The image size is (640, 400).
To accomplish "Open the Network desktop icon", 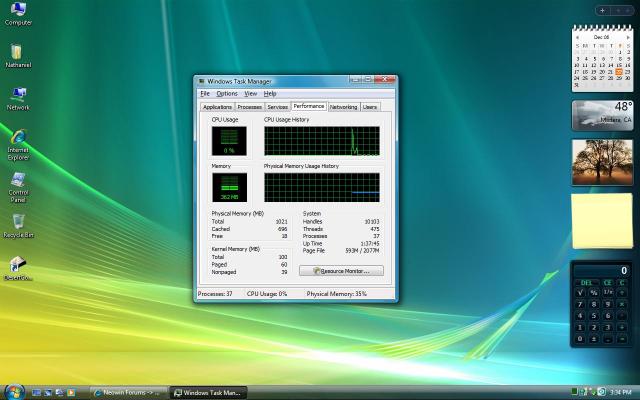I will (18, 99).
